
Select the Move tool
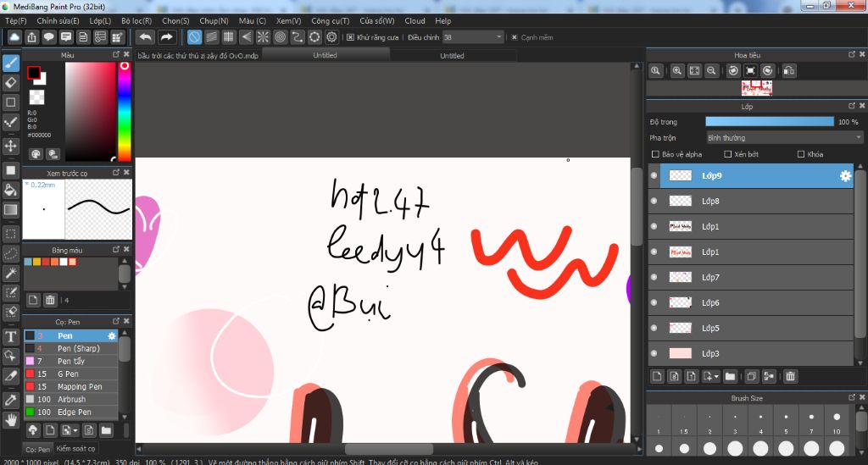[x=10, y=146]
